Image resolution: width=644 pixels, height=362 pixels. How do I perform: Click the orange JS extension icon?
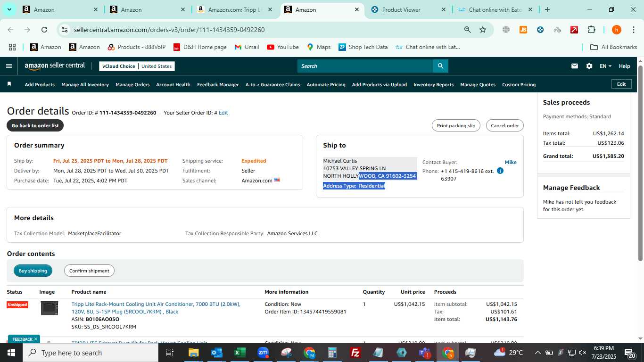pyautogui.click(x=523, y=30)
